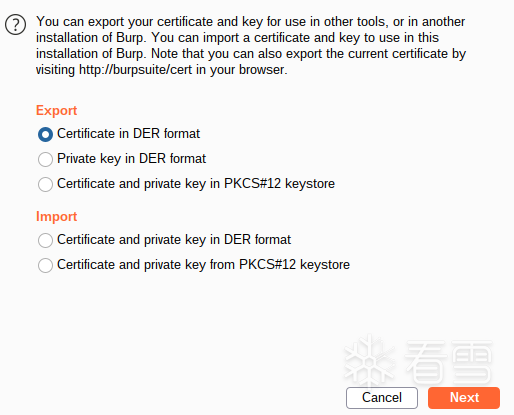Select export to PKCS#12 keystore radio circle
This screenshot has width=514, height=415.
point(45,184)
